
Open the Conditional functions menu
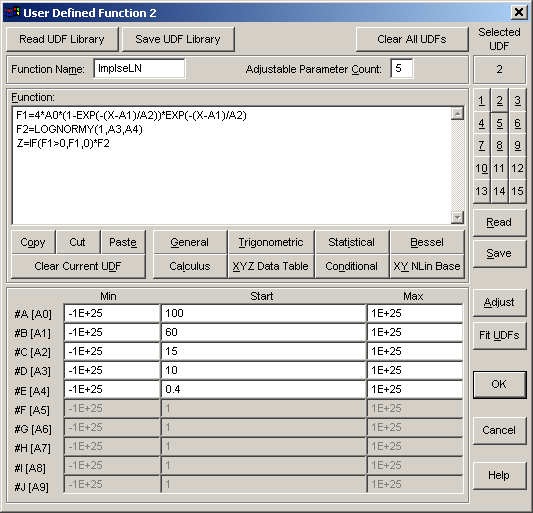click(352, 266)
